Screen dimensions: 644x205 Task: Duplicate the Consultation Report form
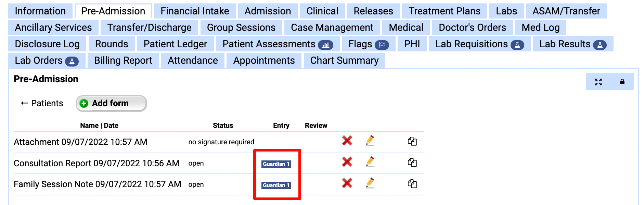[x=412, y=161]
